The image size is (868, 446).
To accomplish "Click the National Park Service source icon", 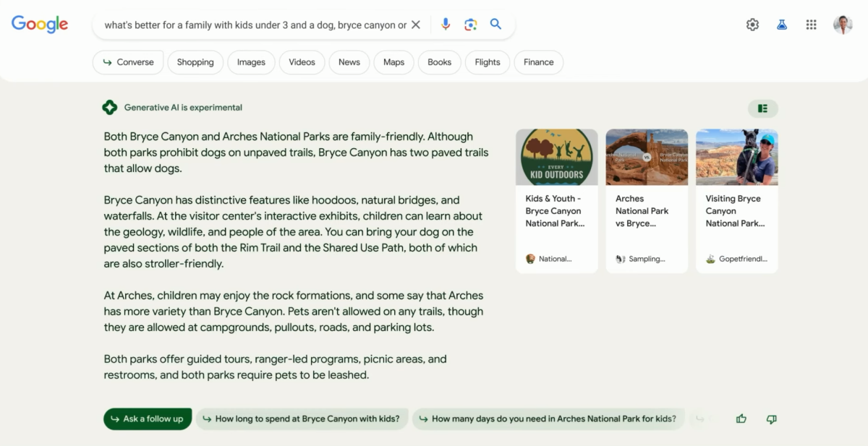I will pyautogui.click(x=531, y=259).
